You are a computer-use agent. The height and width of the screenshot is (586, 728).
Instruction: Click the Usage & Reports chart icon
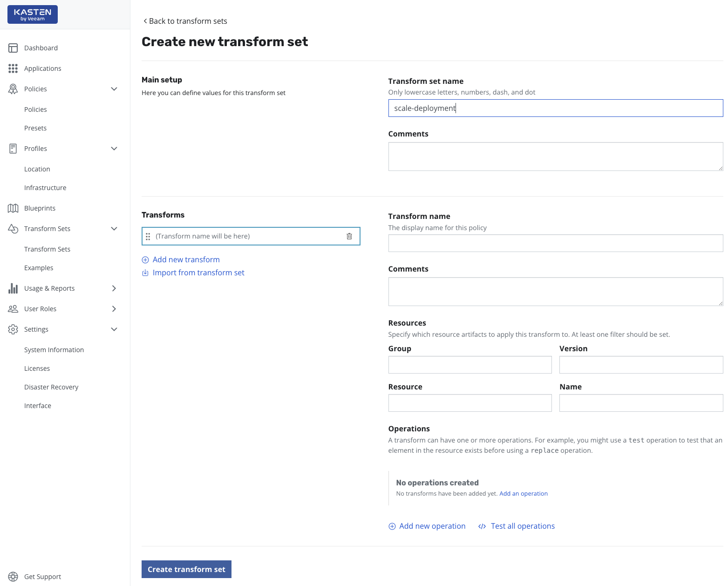(13, 288)
